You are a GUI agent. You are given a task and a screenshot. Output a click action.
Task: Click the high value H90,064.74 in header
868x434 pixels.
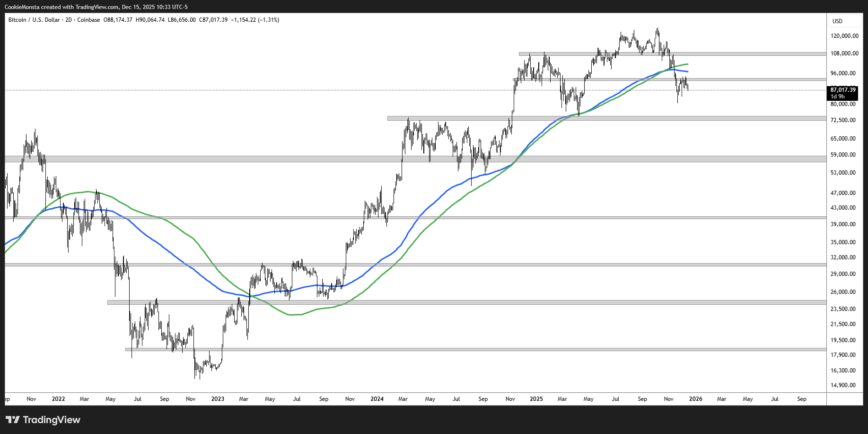pos(150,20)
